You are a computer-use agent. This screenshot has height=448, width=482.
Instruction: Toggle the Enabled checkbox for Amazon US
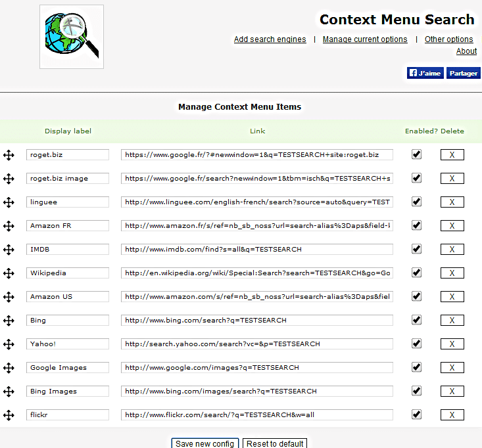pyautogui.click(x=416, y=296)
